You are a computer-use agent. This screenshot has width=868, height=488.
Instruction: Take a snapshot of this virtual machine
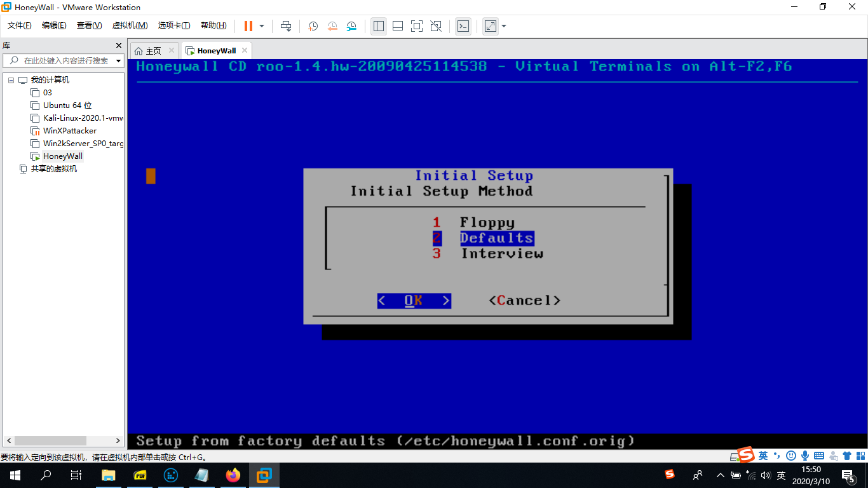coord(313,26)
